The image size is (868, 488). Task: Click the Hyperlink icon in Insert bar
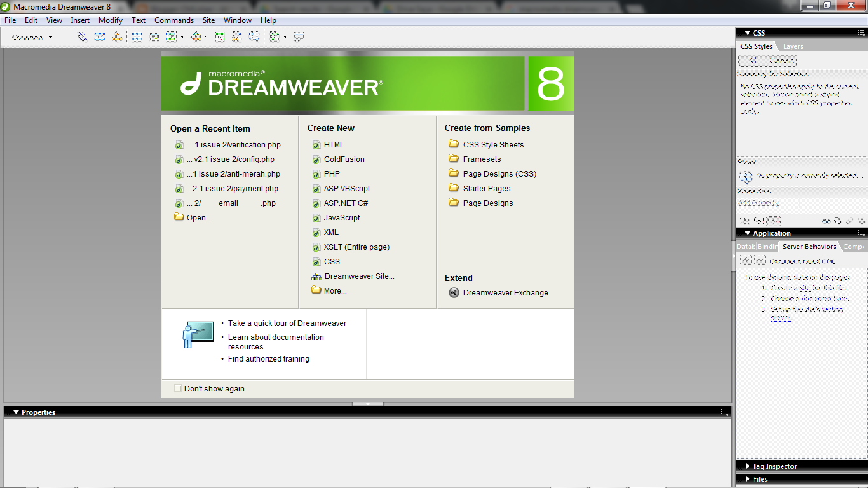pyautogui.click(x=82, y=37)
